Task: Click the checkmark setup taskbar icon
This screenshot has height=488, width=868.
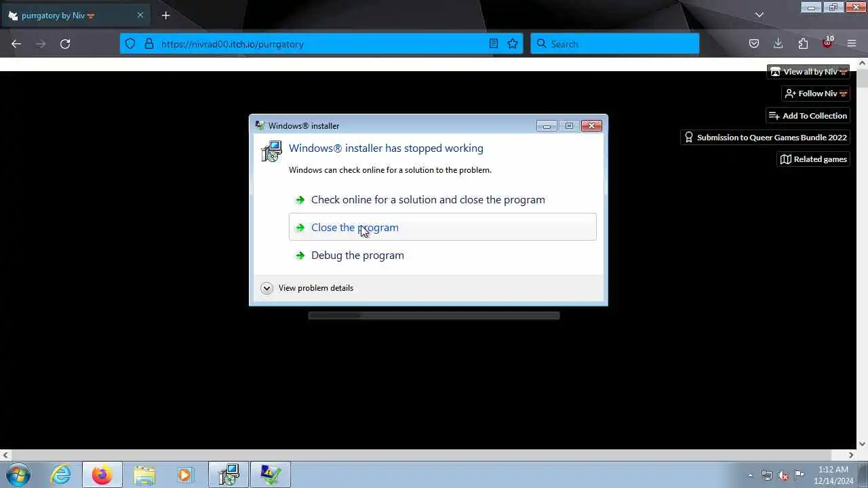Action: click(x=271, y=475)
